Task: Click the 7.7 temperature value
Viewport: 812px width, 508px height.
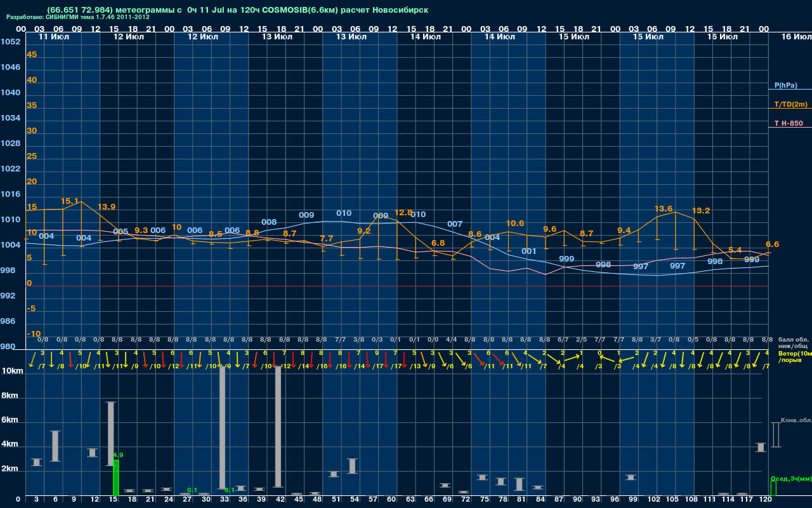Action: pos(326,239)
